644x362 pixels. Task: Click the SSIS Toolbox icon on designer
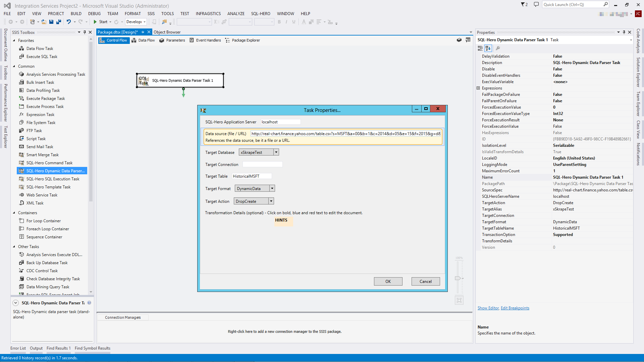(x=459, y=40)
